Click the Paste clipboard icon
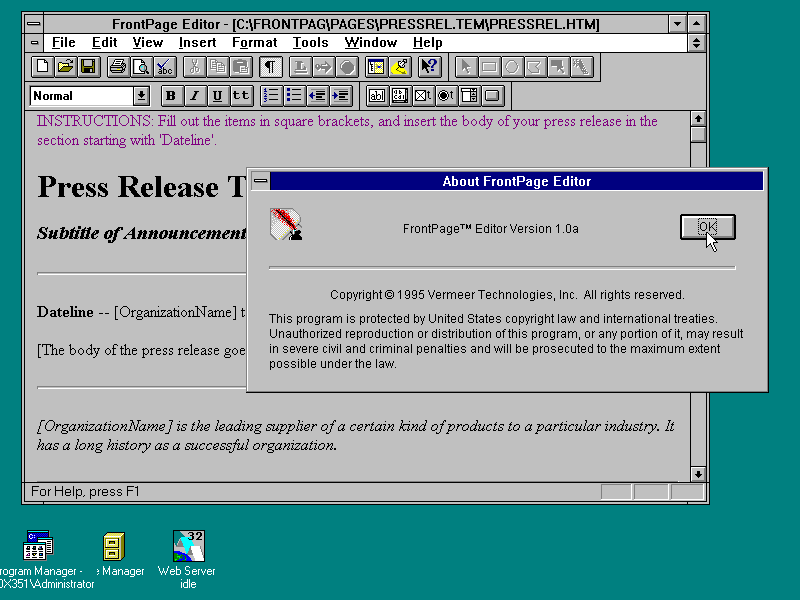This screenshot has height=600, width=800. (x=240, y=67)
